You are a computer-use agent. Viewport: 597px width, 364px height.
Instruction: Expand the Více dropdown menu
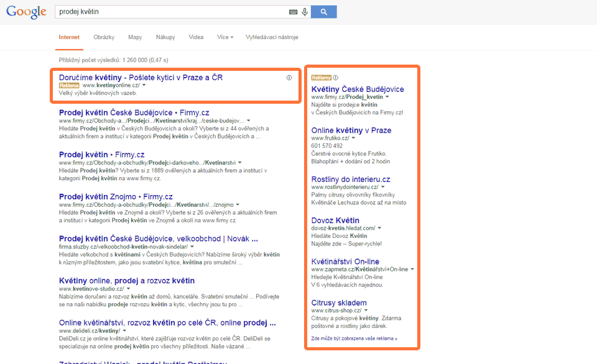(225, 37)
